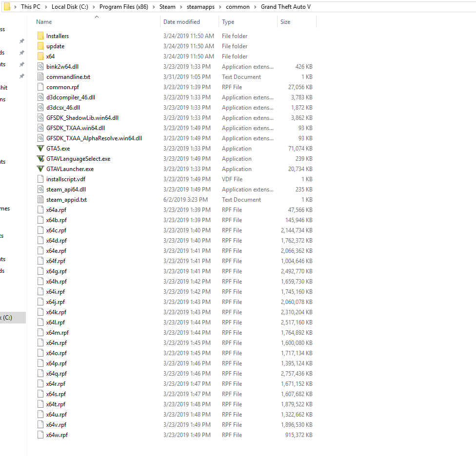
Task: Click the commandline.txt document icon
Action: point(40,76)
